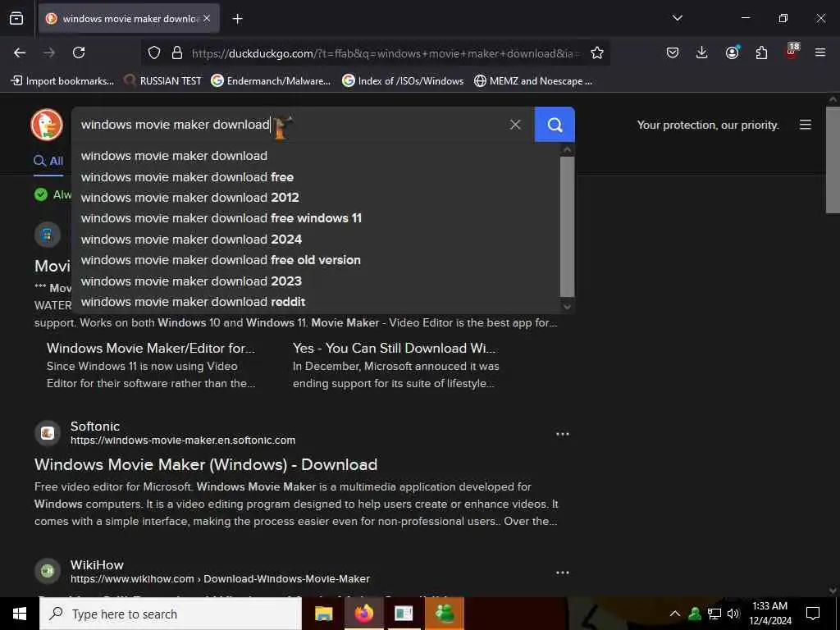Choose suggestion download free old version
840x630 pixels.
tap(316, 260)
